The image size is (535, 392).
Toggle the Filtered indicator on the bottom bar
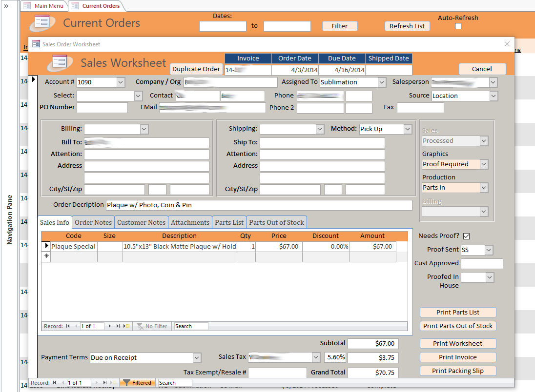coord(137,383)
